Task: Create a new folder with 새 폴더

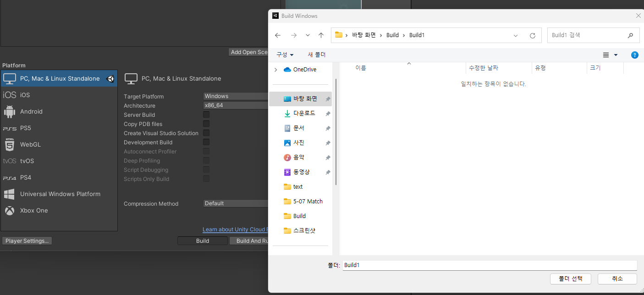Action: 316,55
